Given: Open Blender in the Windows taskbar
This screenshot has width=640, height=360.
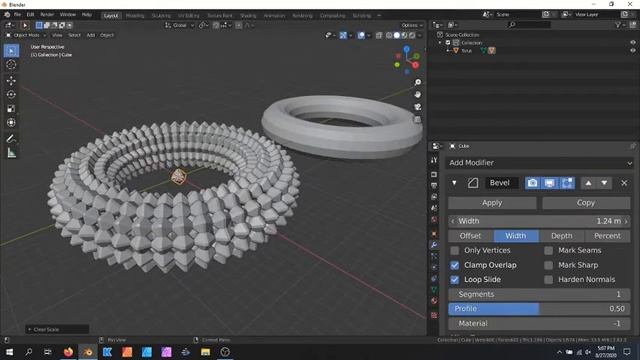Looking at the screenshot, I should (x=88, y=352).
